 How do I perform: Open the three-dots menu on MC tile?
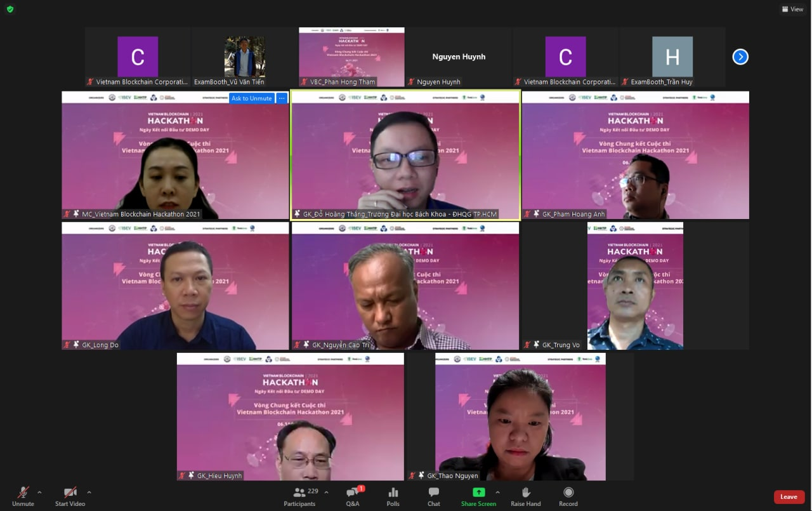(282, 98)
